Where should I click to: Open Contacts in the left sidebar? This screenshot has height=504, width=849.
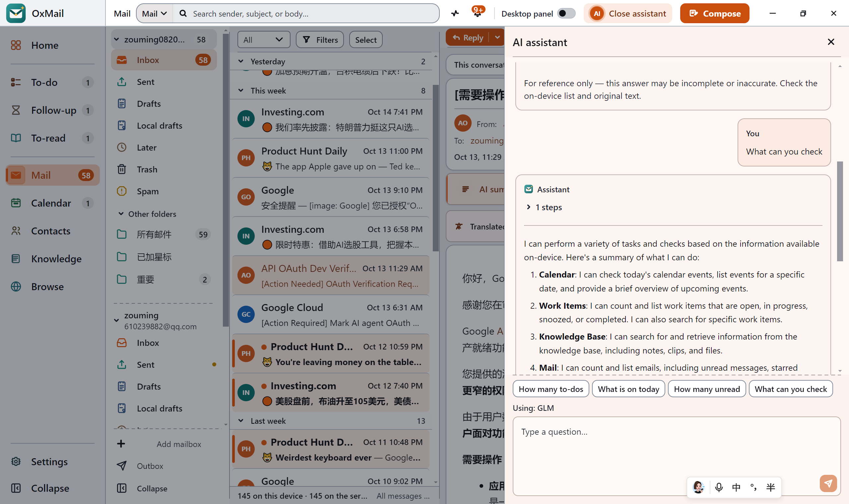coord(53,231)
